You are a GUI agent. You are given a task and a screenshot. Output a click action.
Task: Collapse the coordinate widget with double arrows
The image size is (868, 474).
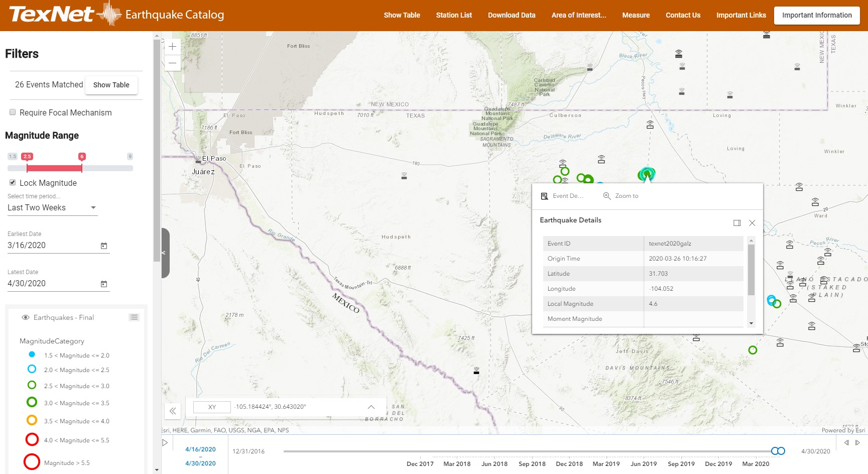172,411
